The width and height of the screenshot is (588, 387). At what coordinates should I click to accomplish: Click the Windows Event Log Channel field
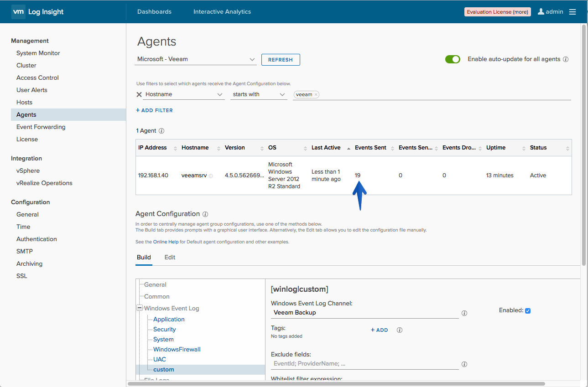[365, 313]
